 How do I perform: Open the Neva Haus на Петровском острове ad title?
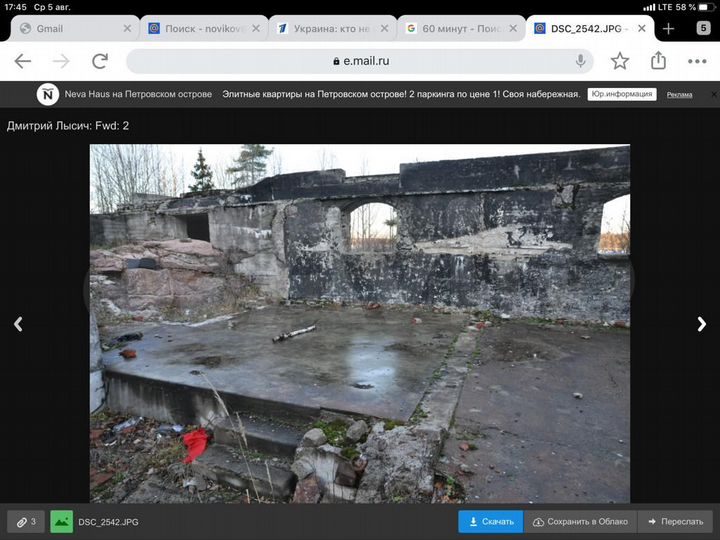[x=138, y=94]
